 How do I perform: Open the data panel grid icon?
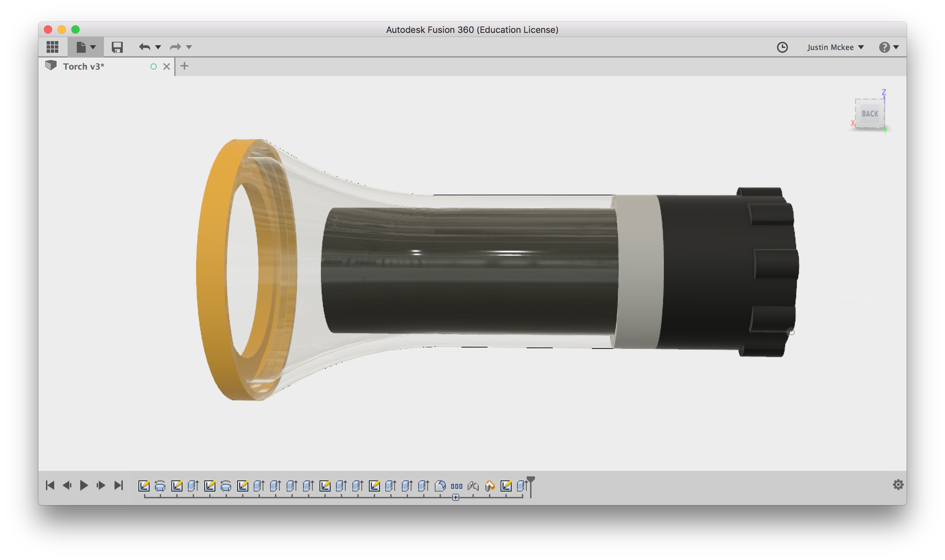click(52, 47)
